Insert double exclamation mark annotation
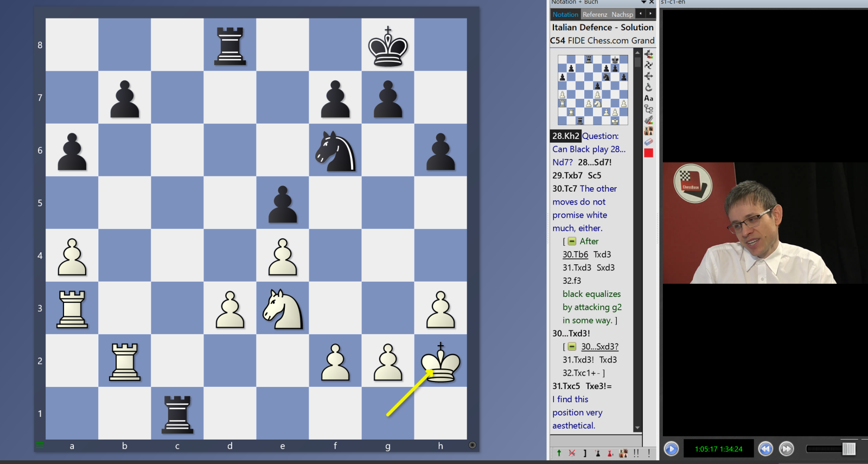 click(636, 453)
